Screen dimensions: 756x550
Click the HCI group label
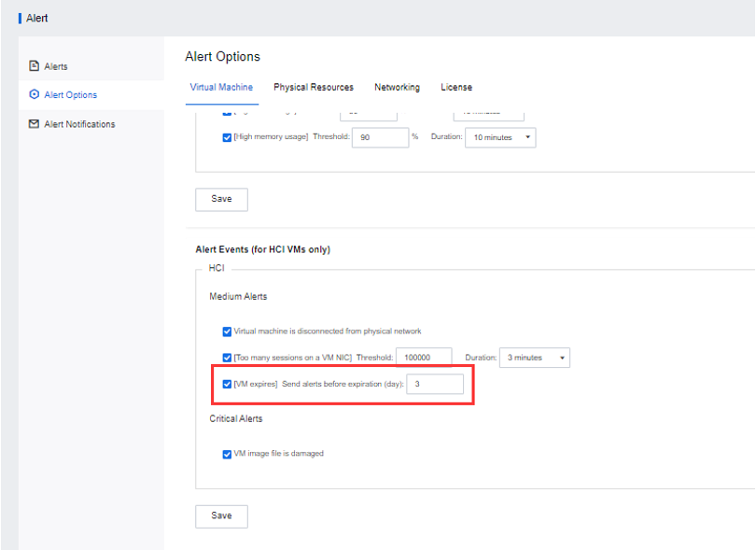[217, 268]
